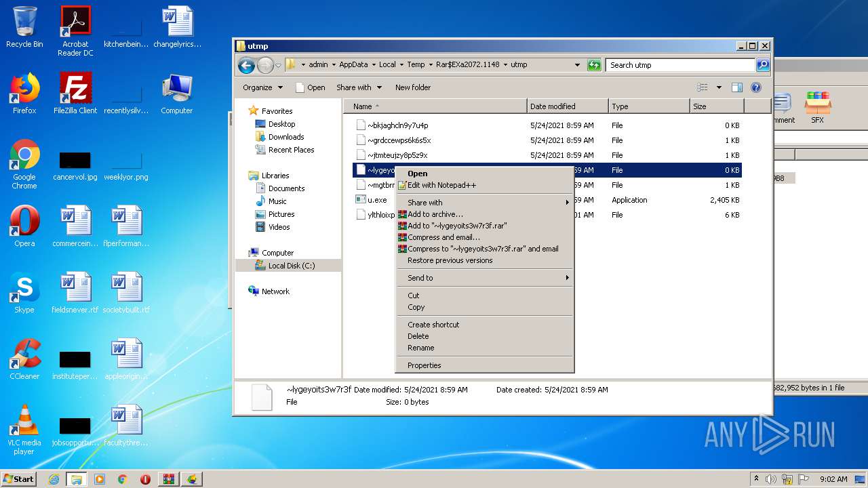Open Firefox desktop shortcut
The height and width of the screenshot is (488, 868).
pyautogui.click(x=24, y=94)
